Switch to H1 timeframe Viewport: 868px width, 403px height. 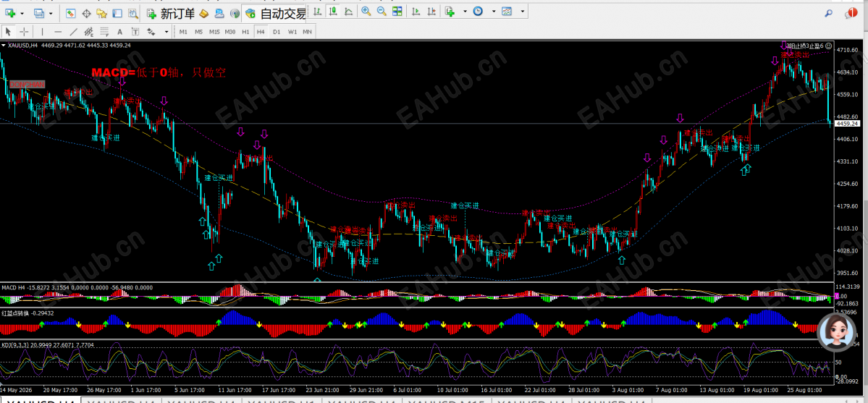246,32
